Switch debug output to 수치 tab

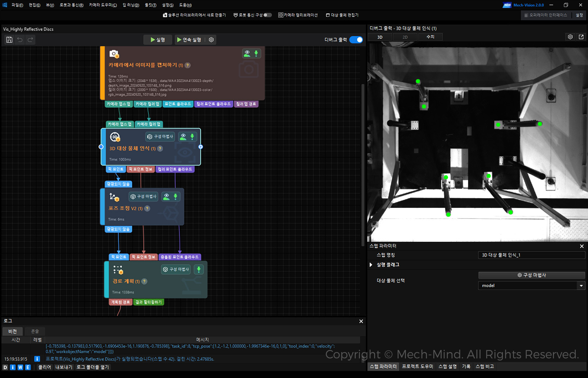[x=430, y=37]
